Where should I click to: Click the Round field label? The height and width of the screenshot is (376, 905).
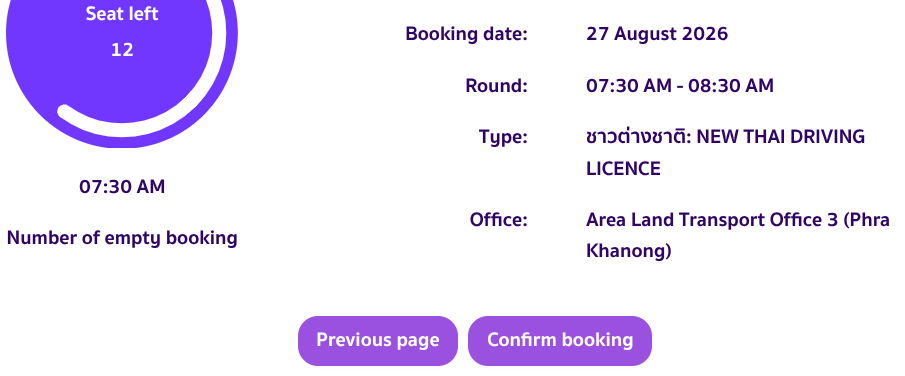496,86
